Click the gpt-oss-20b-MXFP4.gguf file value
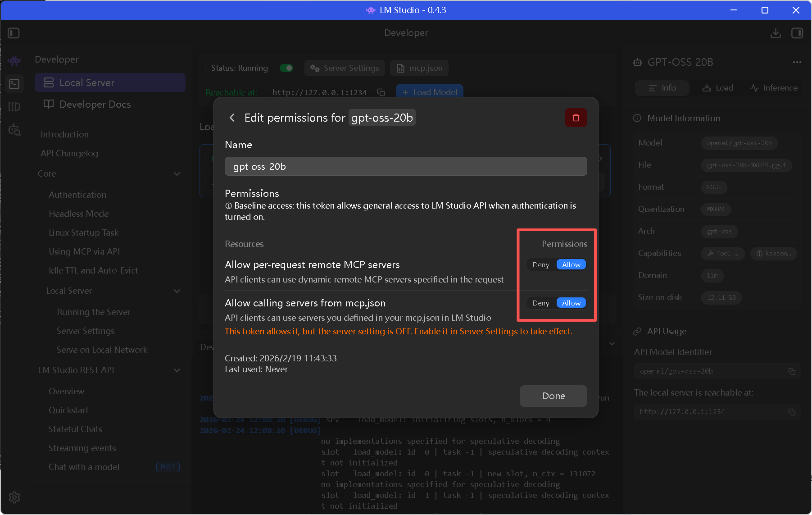Image resolution: width=812 pixels, height=515 pixels. pos(746,165)
